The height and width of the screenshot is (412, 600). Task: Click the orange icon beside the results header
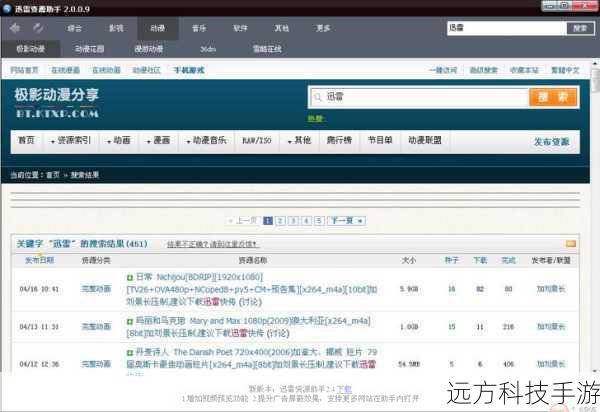(571, 244)
